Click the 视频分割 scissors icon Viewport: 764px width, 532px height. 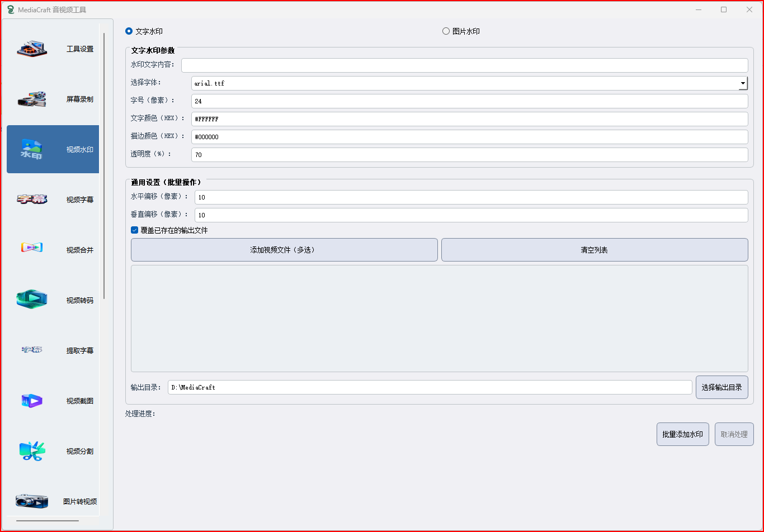(32, 451)
